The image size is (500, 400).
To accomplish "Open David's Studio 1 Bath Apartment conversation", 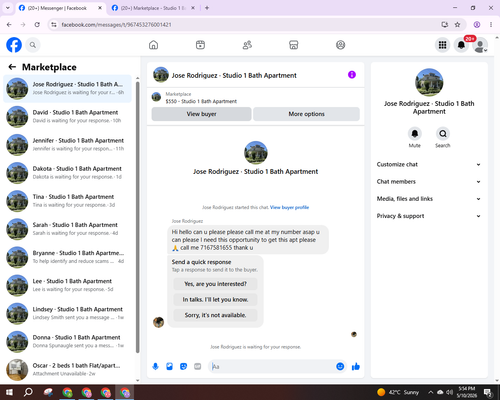I will pyautogui.click(x=67, y=117).
